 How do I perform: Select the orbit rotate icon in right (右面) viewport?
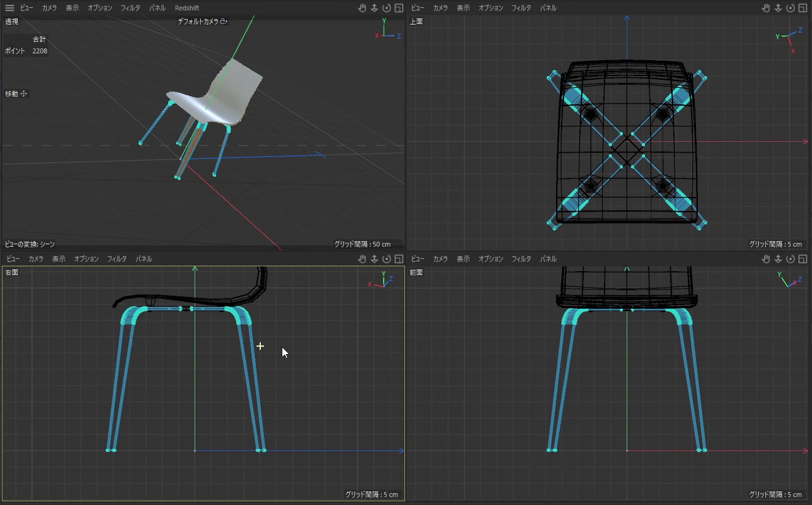pos(386,259)
